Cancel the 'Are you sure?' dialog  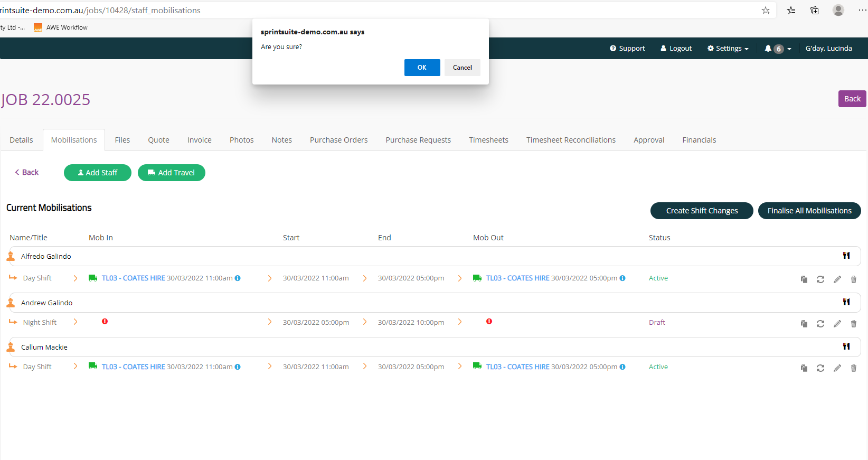coord(462,68)
